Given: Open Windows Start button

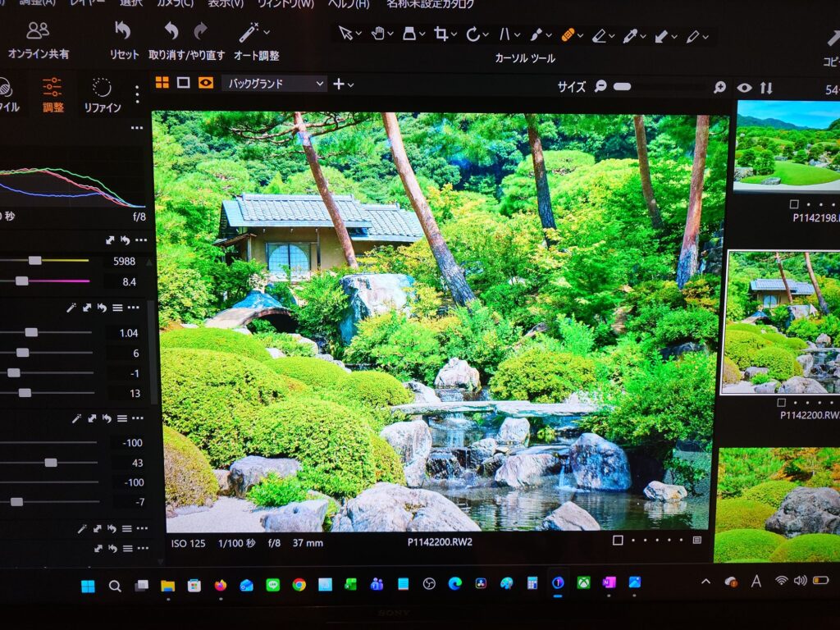Looking at the screenshot, I should point(89,586).
